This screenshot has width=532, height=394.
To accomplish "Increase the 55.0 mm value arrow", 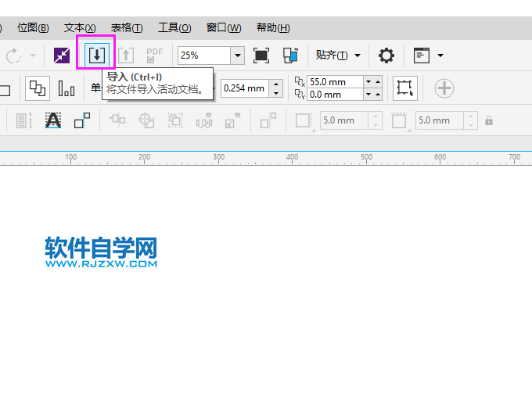I will 378,82.
